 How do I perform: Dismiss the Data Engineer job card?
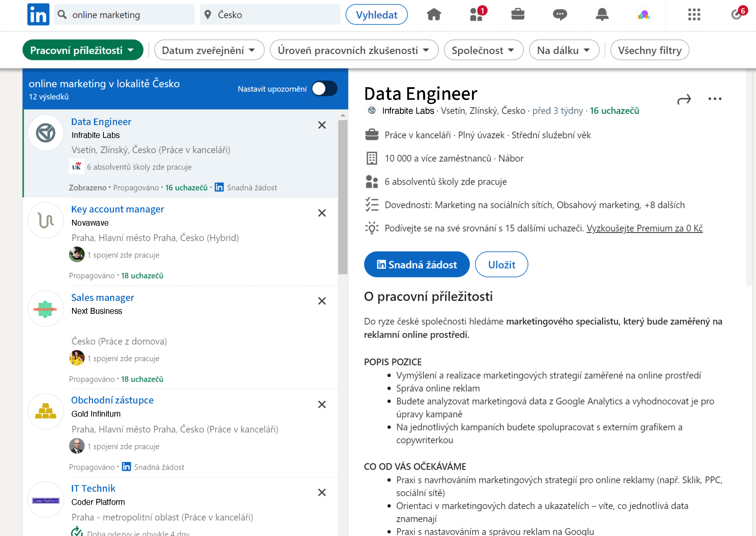[322, 125]
